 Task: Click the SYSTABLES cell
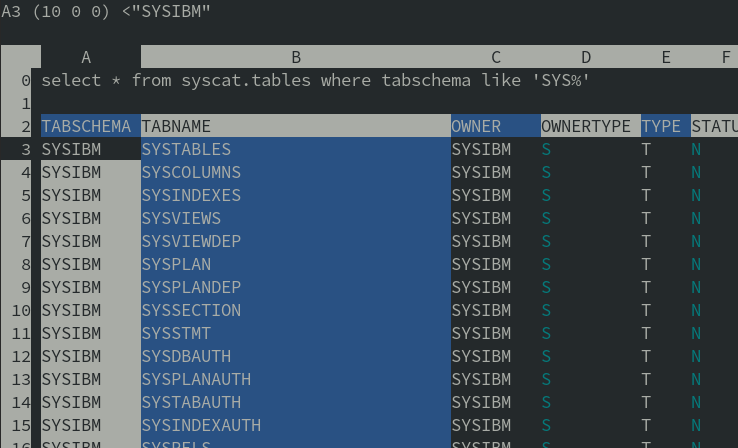click(x=186, y=149)
